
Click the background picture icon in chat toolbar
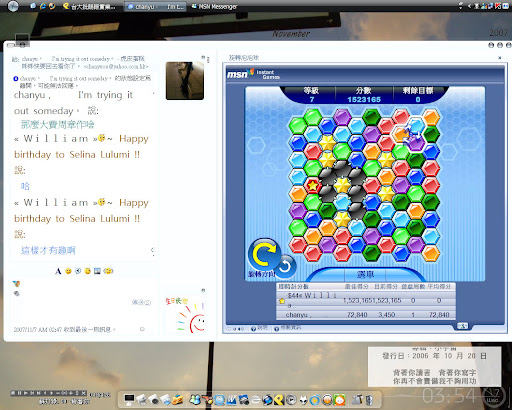coord(97,271)
